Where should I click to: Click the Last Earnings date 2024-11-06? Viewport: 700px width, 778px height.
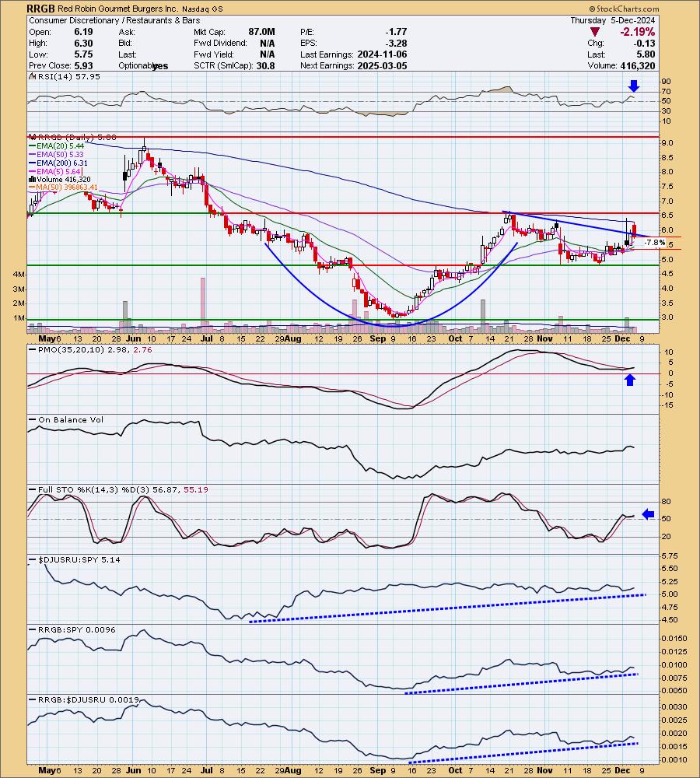pyautogui.click(x=382, y=54)
